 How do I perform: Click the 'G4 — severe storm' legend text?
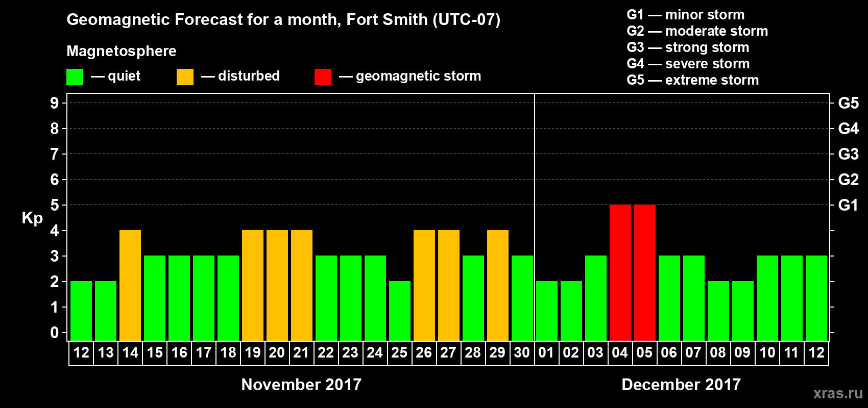(x=688, y=64)
